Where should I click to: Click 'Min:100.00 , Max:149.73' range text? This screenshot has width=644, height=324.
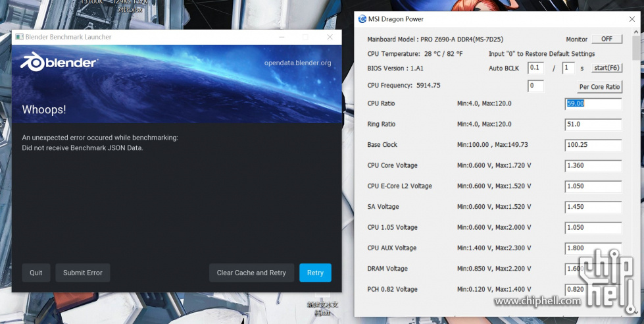click(493, 145)
